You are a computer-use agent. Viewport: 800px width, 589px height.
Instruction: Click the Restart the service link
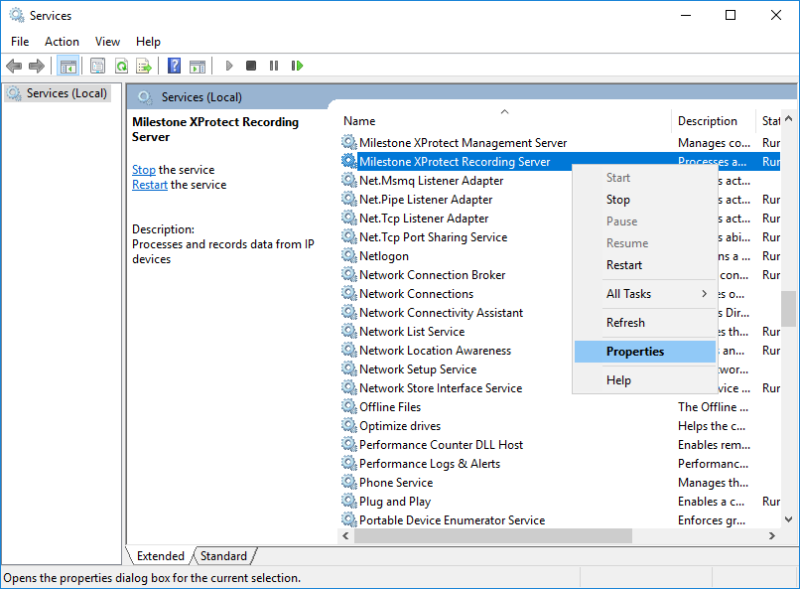149,185
